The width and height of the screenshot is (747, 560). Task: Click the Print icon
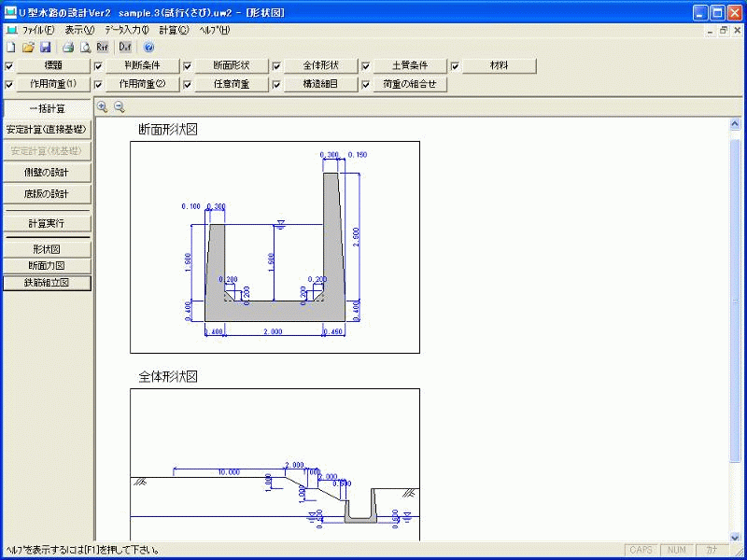coord(68,47)
